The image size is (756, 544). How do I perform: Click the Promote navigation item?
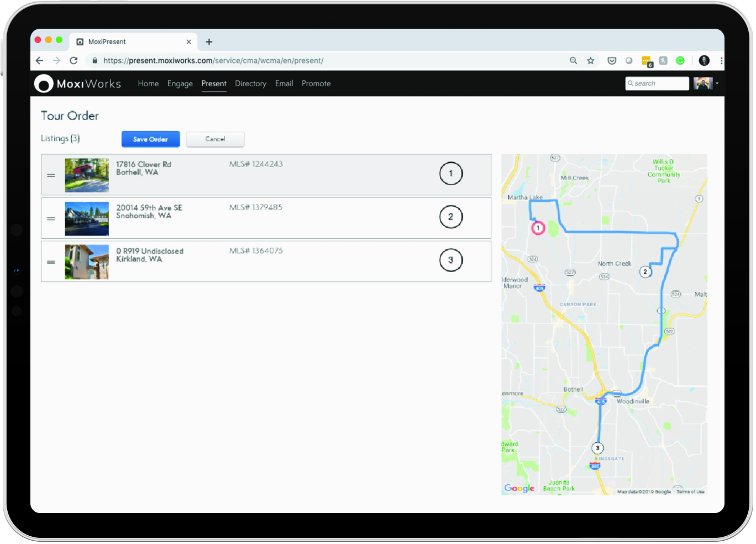tap(316, 83)
